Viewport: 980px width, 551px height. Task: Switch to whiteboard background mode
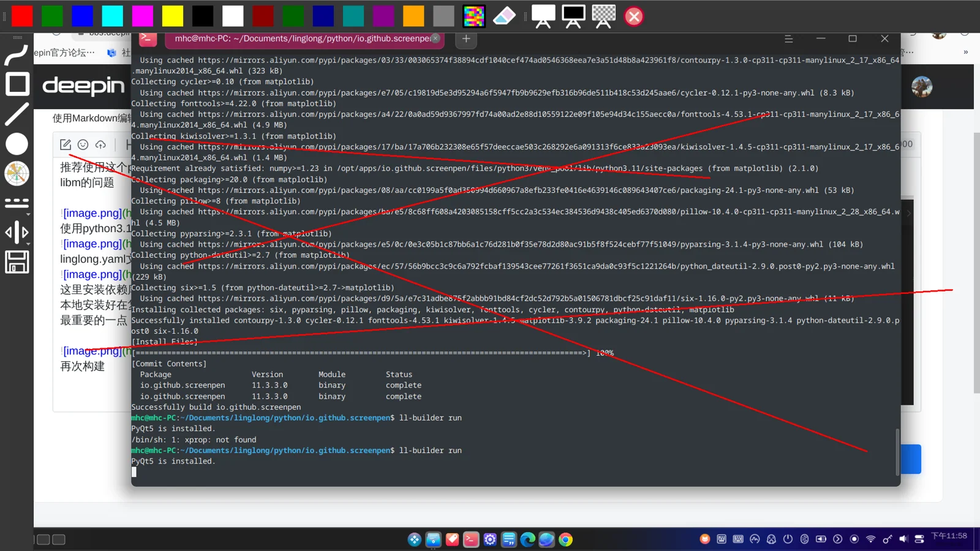[543, 16]
